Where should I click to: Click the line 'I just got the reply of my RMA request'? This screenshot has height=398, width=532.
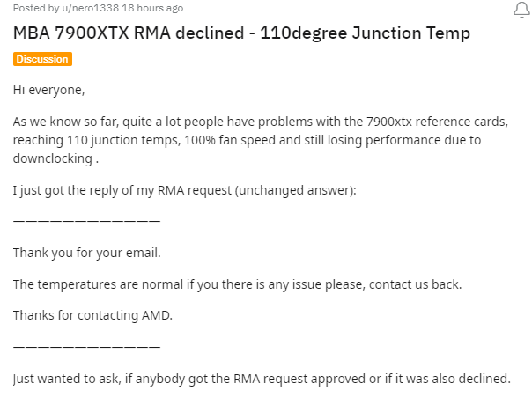click(185, 190)
